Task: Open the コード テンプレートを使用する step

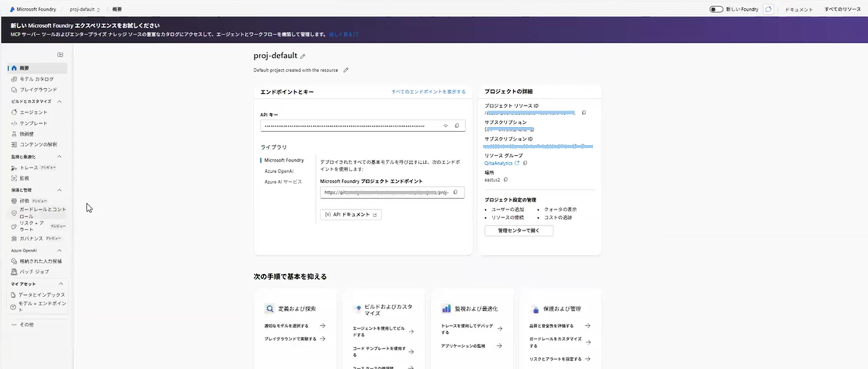Action: 383,352
